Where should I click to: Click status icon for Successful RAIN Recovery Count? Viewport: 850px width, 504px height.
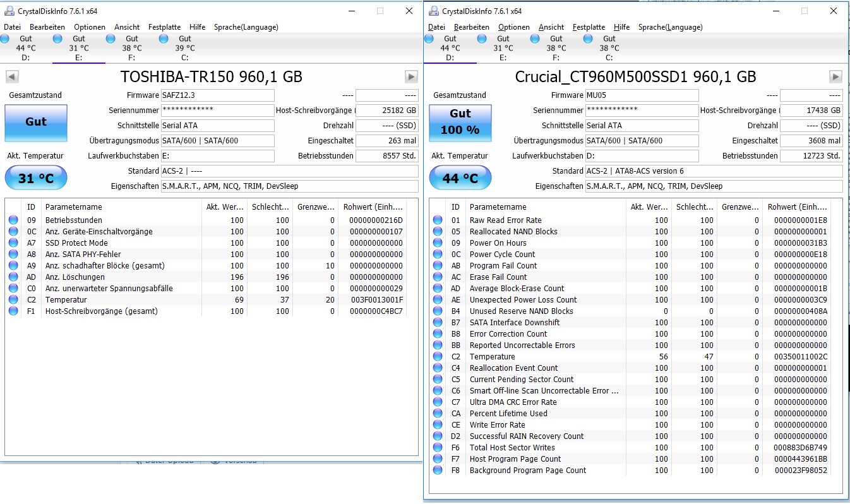(x=438, y=436)
